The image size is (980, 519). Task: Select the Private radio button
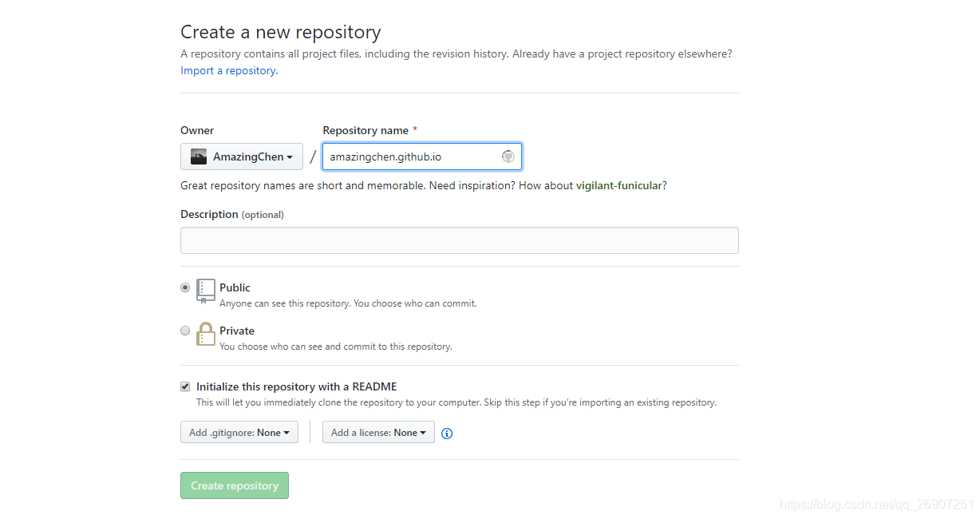(x=185, y=331)
